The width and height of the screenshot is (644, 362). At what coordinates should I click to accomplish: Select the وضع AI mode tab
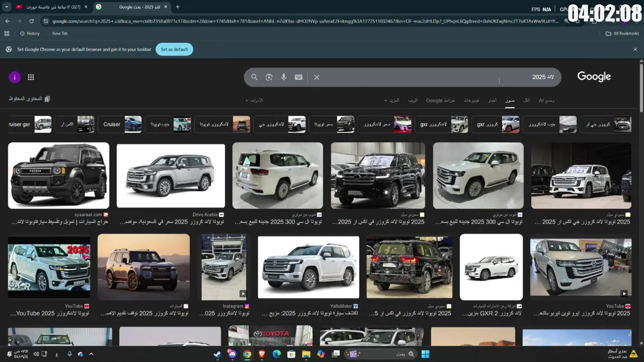(546, 101)
